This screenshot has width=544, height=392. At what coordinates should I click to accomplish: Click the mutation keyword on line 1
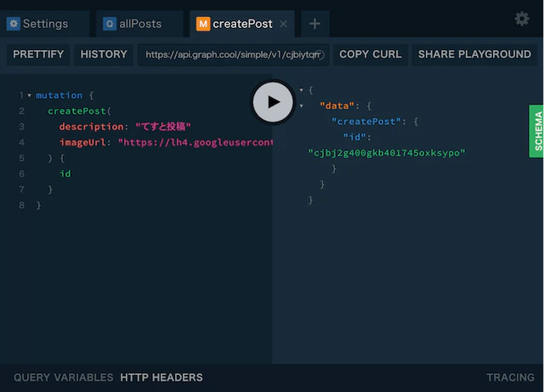59,95
